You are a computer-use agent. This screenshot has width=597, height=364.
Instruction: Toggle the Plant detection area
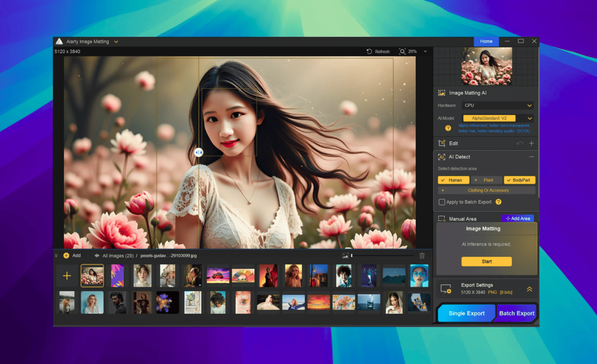point(486,180)
